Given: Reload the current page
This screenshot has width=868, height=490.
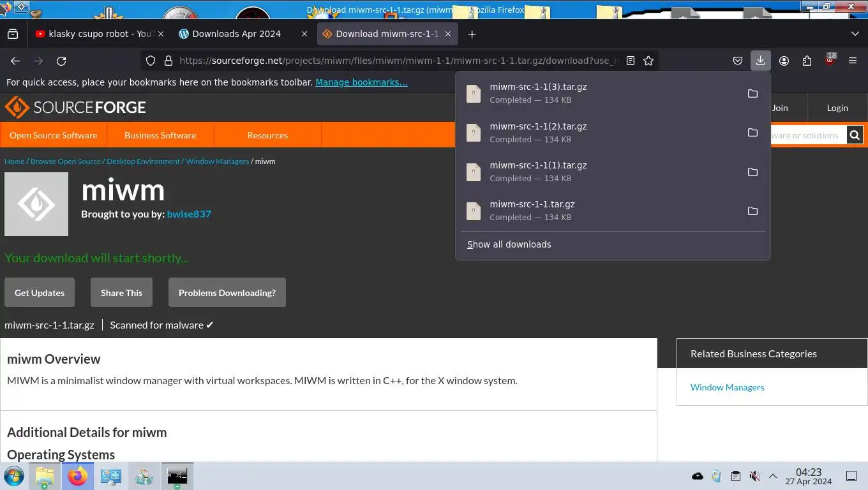Looking at the screenshot, I should tap(61, 61).
